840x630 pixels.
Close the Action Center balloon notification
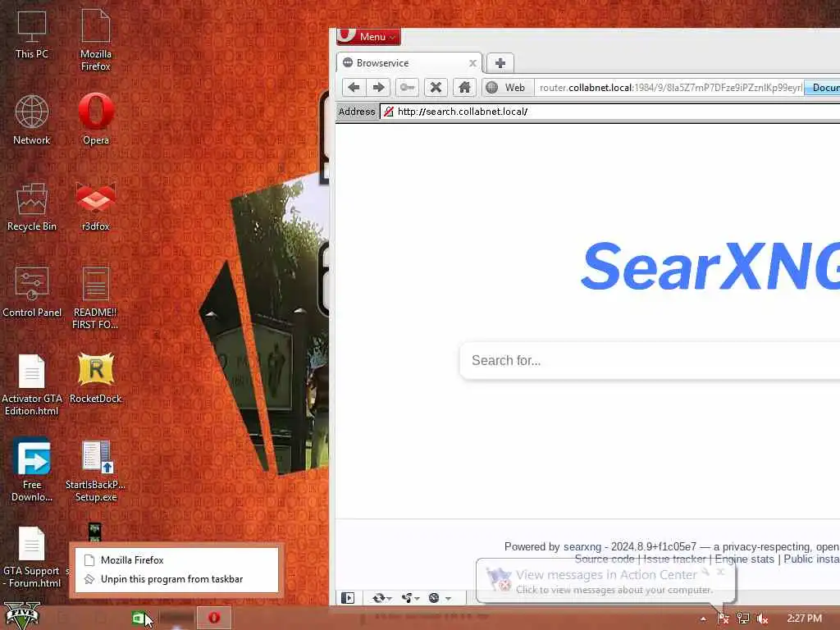click(x=721, y=572)
